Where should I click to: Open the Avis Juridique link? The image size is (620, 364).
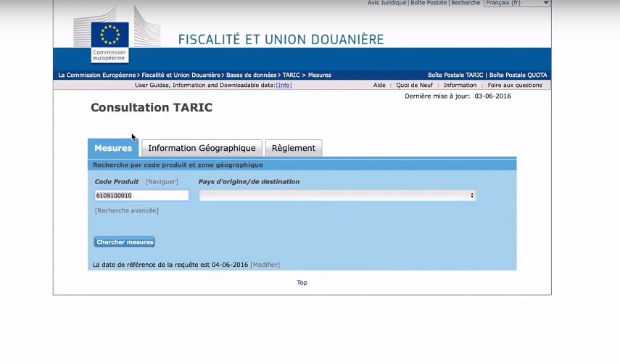coord(387,3)
